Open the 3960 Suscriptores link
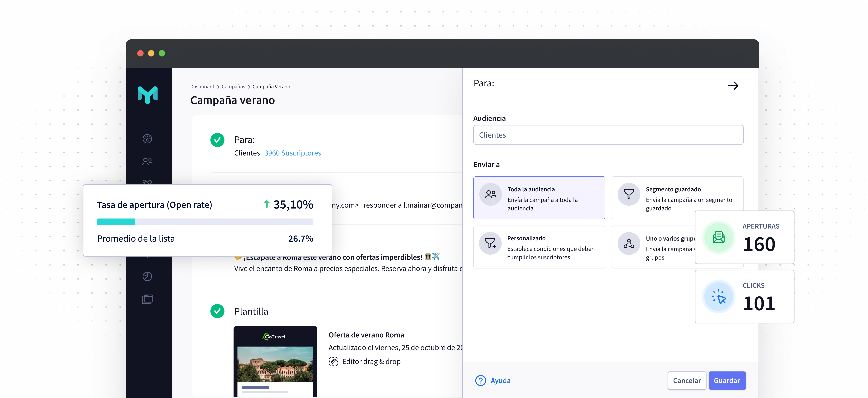The height and width of the screenshot is (398, 868). [x=292, y=153]
